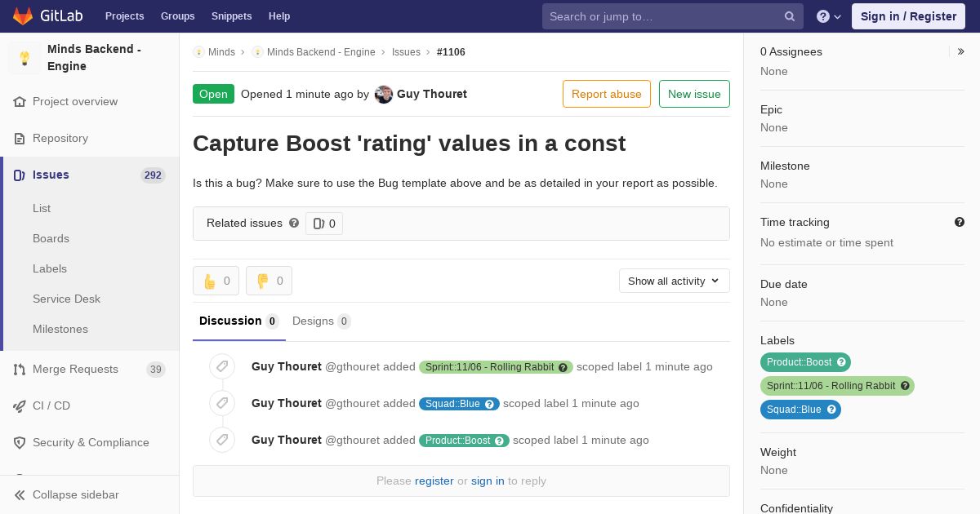Click the CI / CD rocket icon
The image size is (980, 514).
click(20, 406)
